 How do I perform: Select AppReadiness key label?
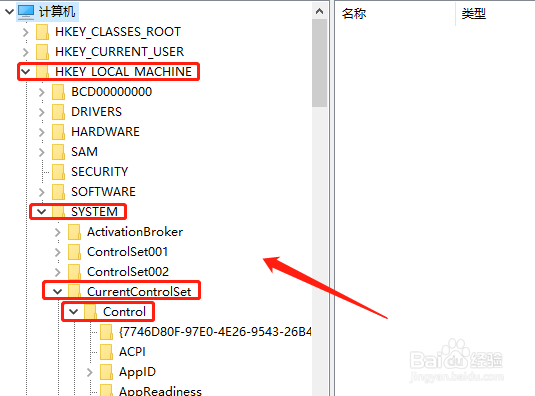[160, 391]
